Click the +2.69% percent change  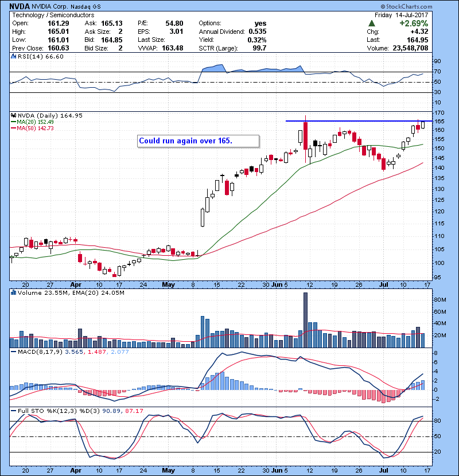point(414,24)
